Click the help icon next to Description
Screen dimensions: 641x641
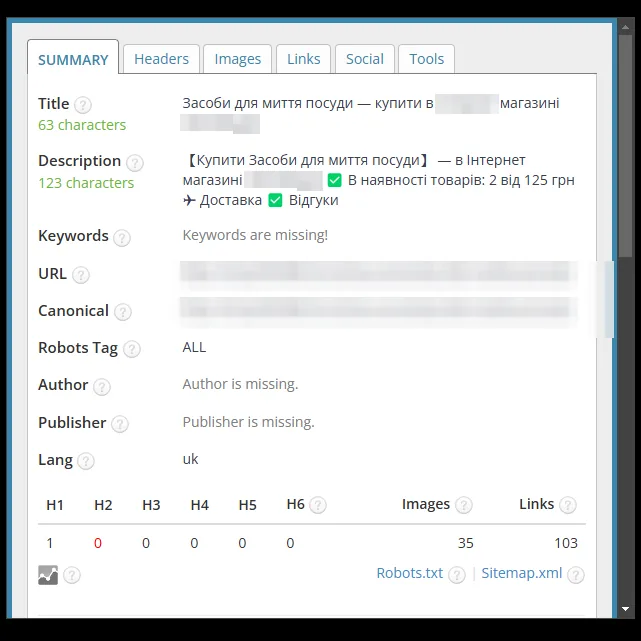tap(134, 163)
